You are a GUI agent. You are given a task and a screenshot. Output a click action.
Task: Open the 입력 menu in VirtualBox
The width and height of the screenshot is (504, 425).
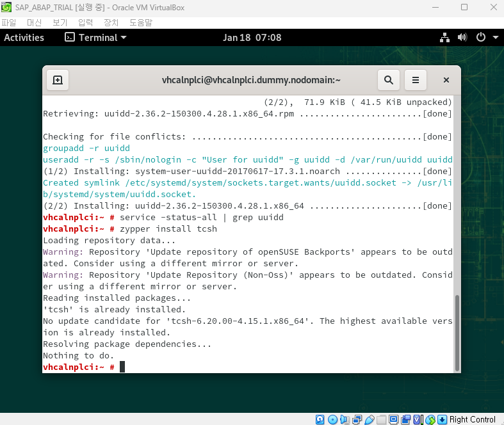tap(86, 22)
